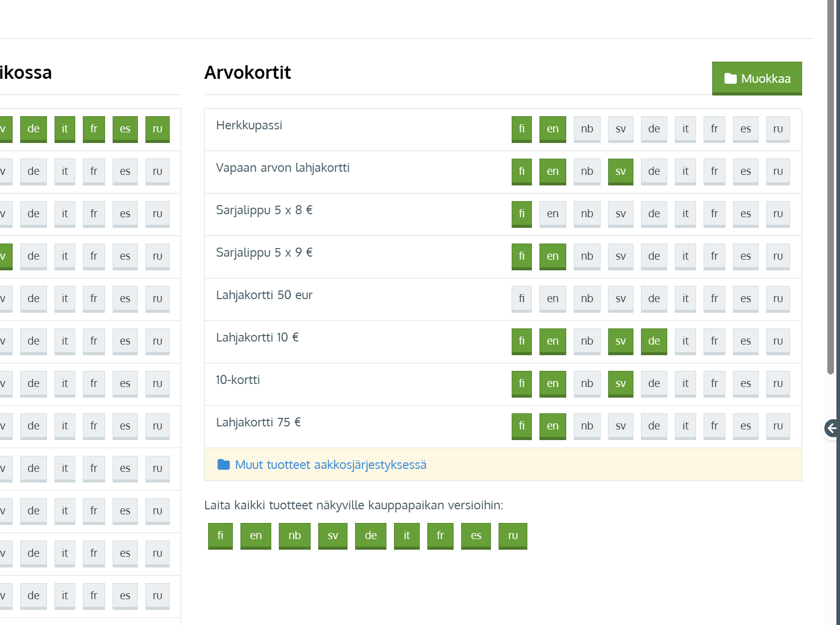Click the Lahjakortti 10 € product name

coord(257,338)
